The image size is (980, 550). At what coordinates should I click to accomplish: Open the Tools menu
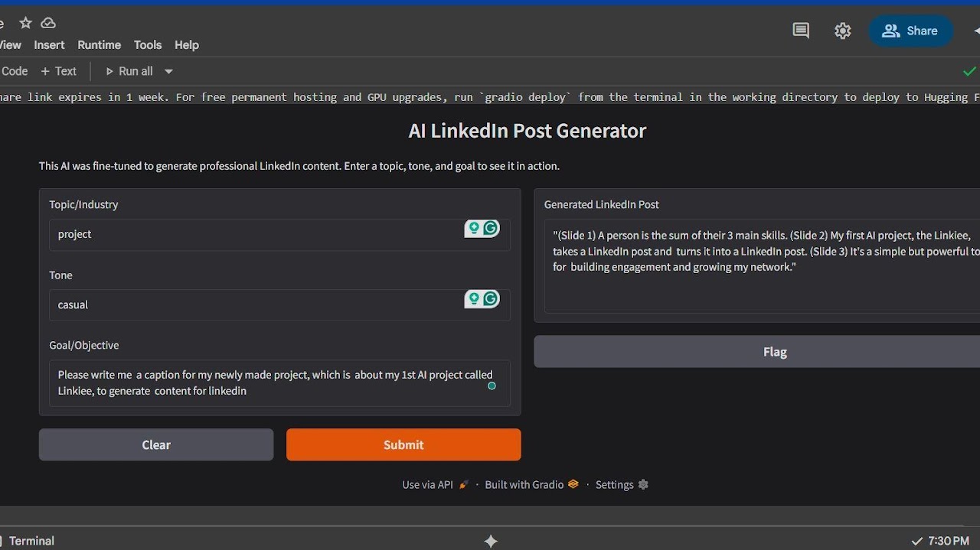tap(148, 45)
